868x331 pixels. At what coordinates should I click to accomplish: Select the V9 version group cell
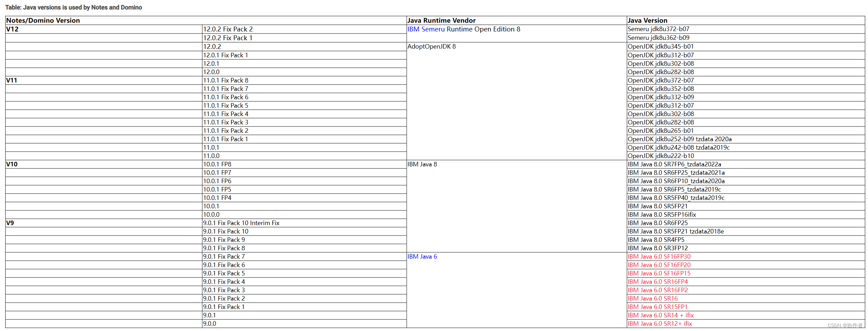[104, 223]
